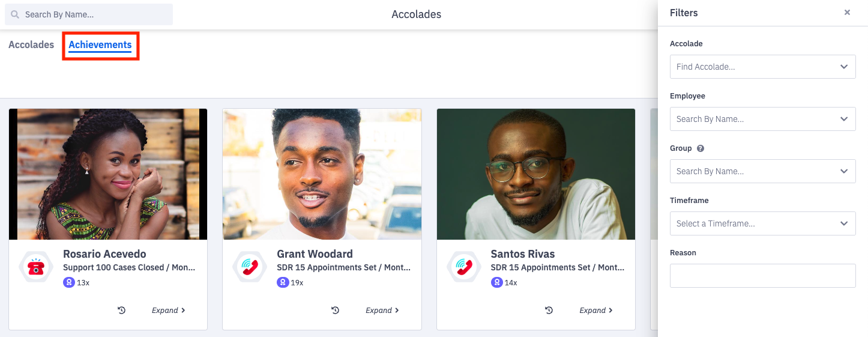The image size is (868, 337).
Task: Open history icon on Santos Rivas's card
Action: click(549, 311)
